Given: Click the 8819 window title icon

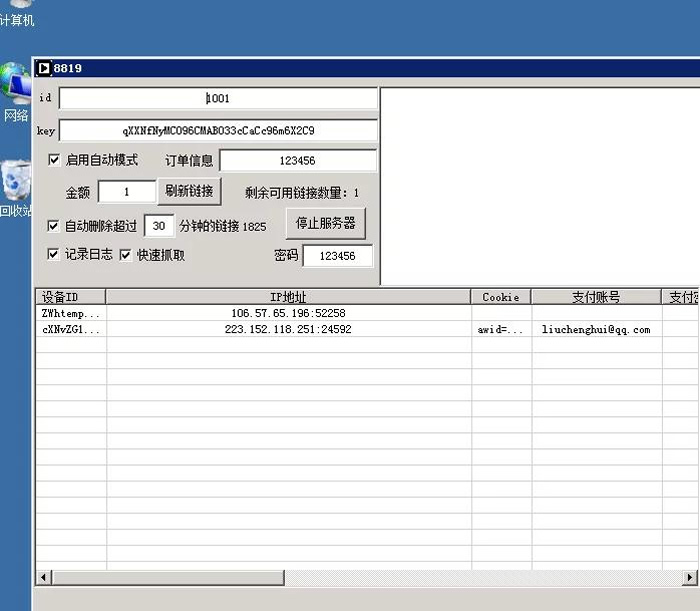Looking at the screenshot, I should pyautogui.click(x=44, y=68).
